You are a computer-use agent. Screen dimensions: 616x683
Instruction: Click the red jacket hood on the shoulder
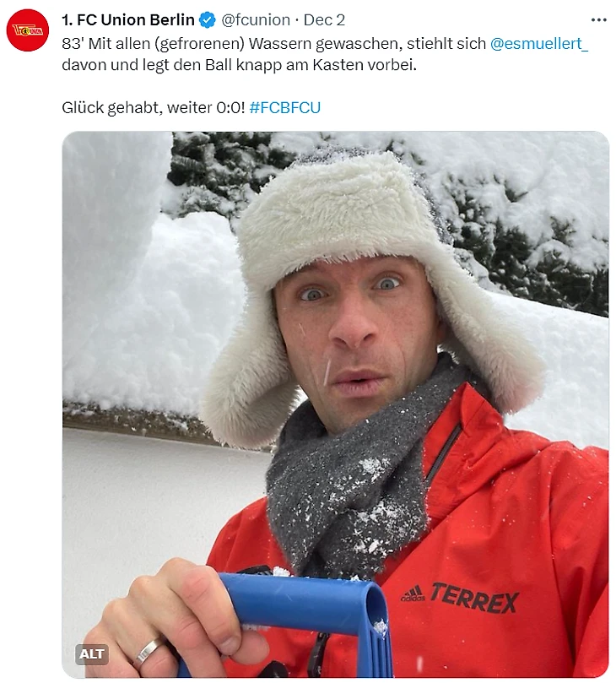[x=500, y=431]
